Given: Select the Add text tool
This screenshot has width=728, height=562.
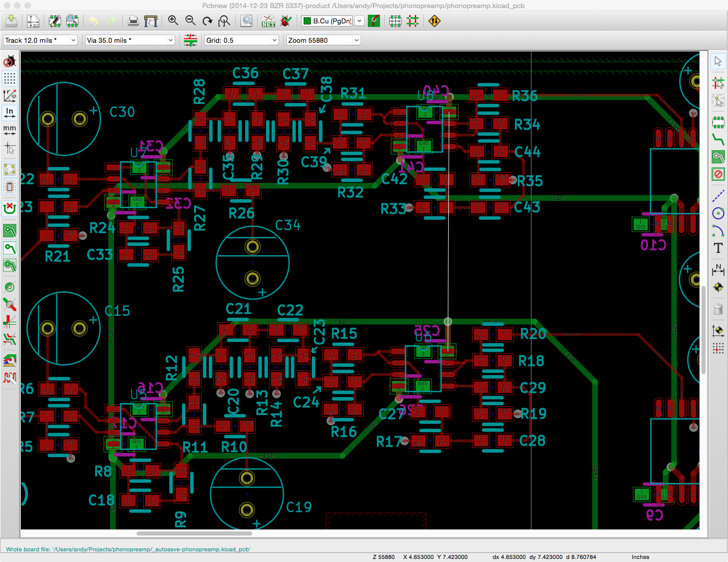Looking at the screenshot, I should click(718, 248).
